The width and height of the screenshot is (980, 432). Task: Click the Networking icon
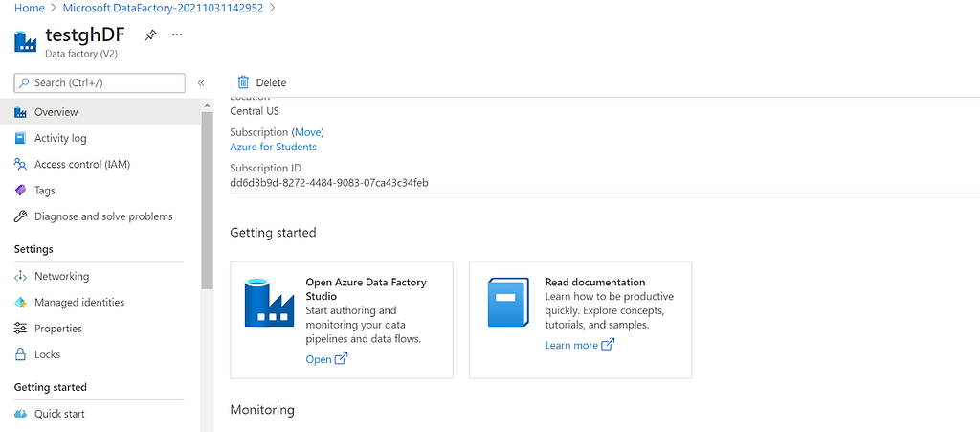coord(21,276)
